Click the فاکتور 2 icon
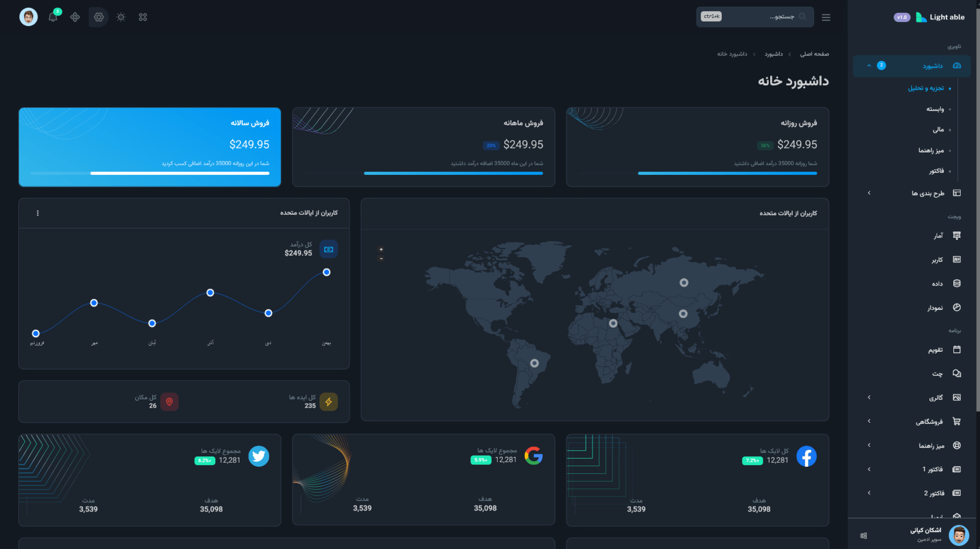The width and height of the screenshot is (980, 549). [957, 493]
